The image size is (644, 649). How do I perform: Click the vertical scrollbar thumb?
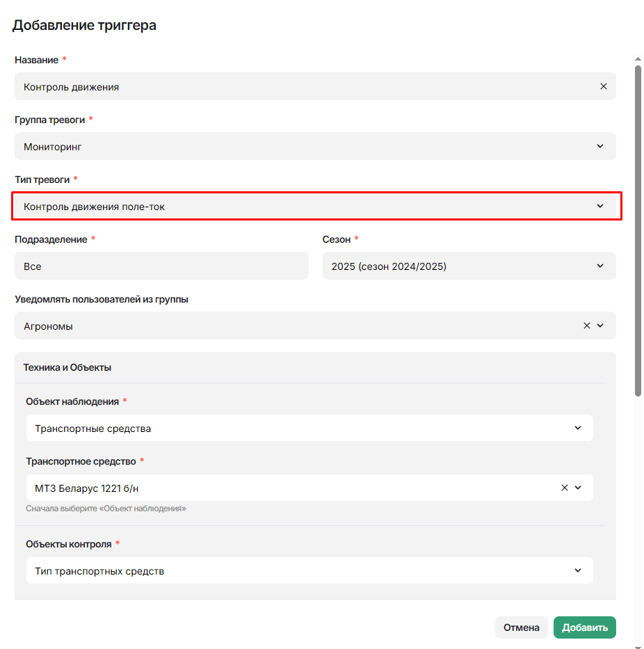638,230
